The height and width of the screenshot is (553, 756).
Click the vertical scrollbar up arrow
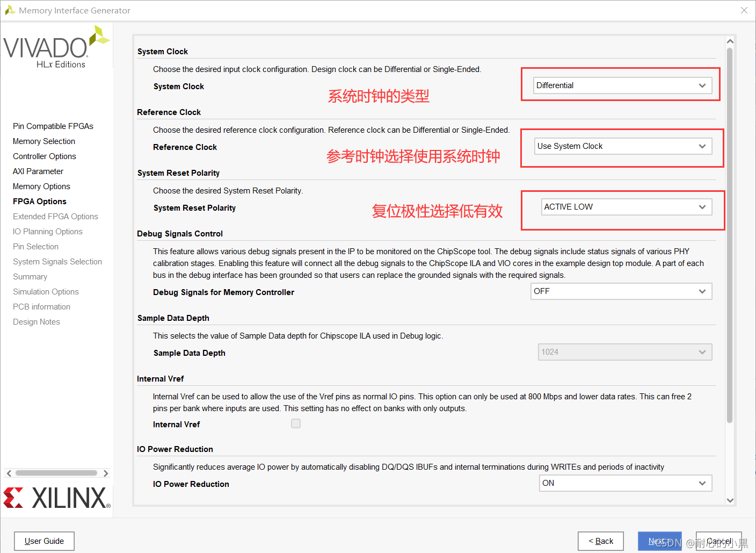(730, 41)
